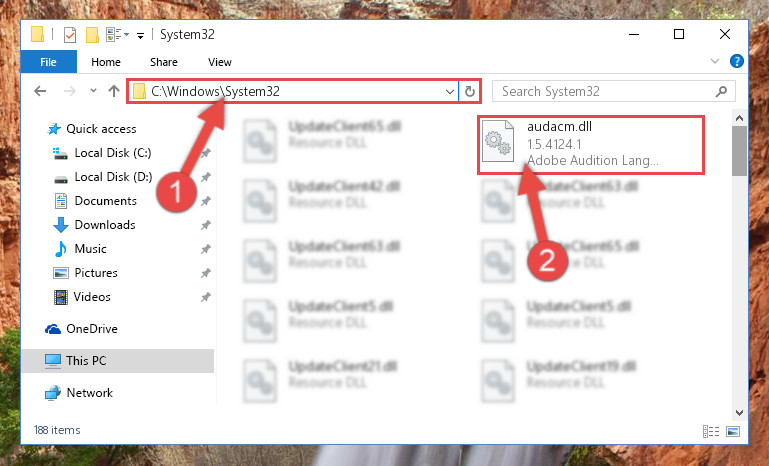Click the Search System32 input field

click(606, 91)
